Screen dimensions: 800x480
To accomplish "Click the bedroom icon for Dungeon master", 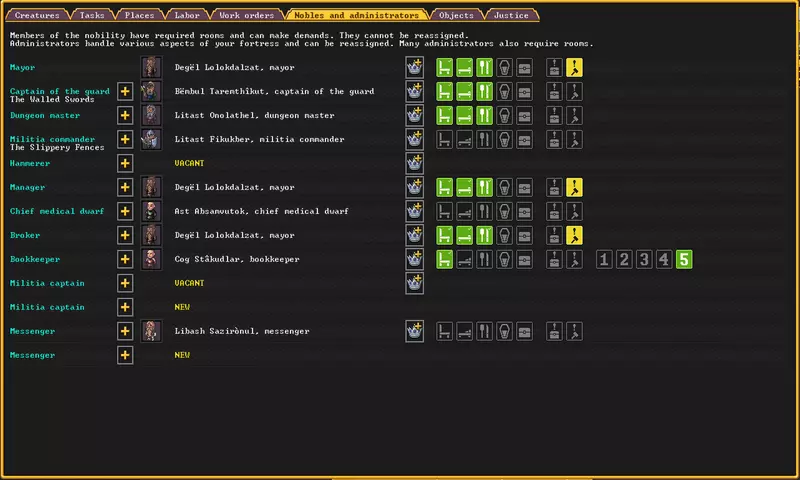I will pos(464,115).
